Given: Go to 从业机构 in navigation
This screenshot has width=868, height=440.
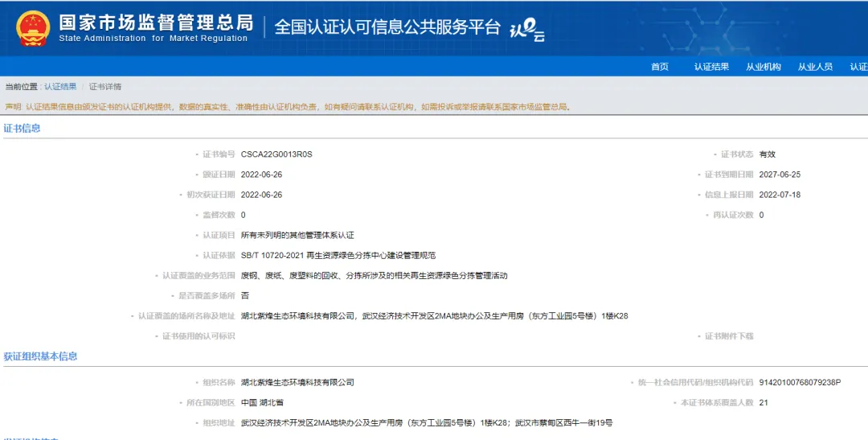Looking at the screenshot, I should (x=764, y=67).
